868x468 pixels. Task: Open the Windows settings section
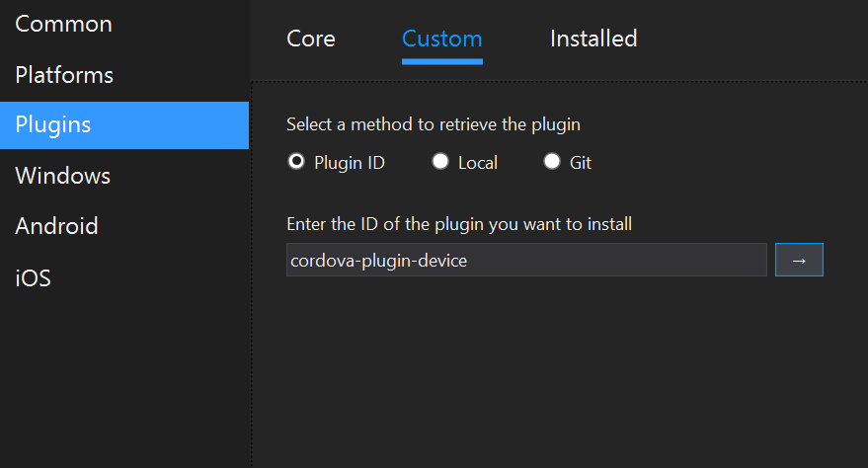click(x=62, y=176)
